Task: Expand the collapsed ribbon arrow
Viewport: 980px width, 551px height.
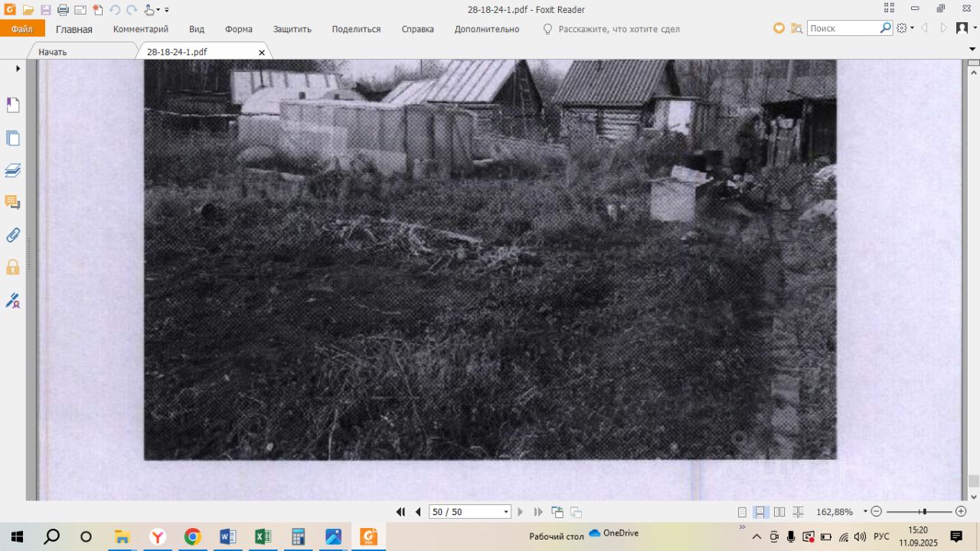Action: 972,49
